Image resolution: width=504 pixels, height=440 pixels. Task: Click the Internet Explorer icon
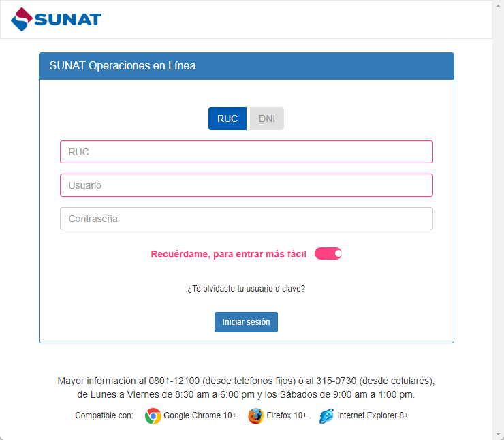pos(326,416)
